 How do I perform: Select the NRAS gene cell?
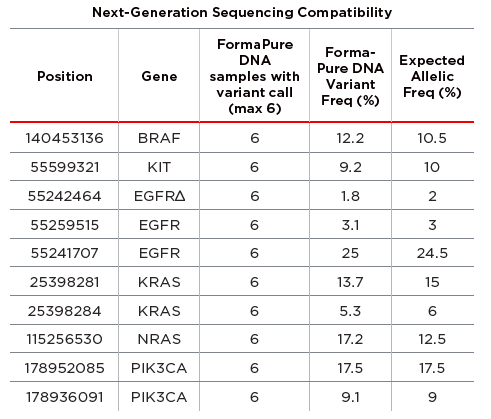click(159, 339)
